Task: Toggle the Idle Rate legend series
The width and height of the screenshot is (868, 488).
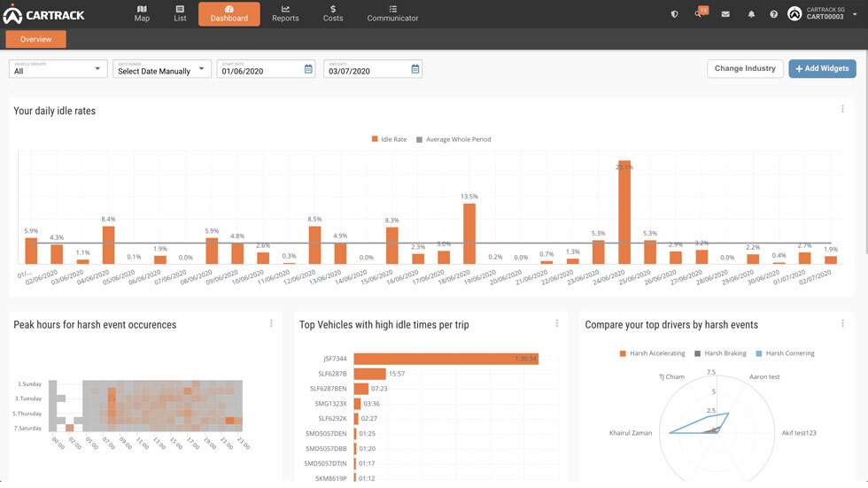Action: (x=389, y=139)
